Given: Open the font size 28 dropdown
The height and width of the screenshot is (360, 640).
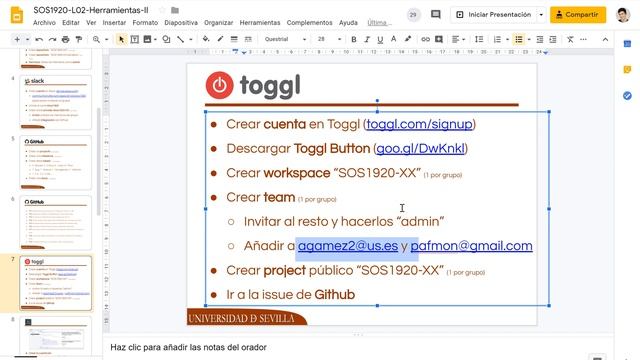Looking at the screenshot, I should (329, 40).
